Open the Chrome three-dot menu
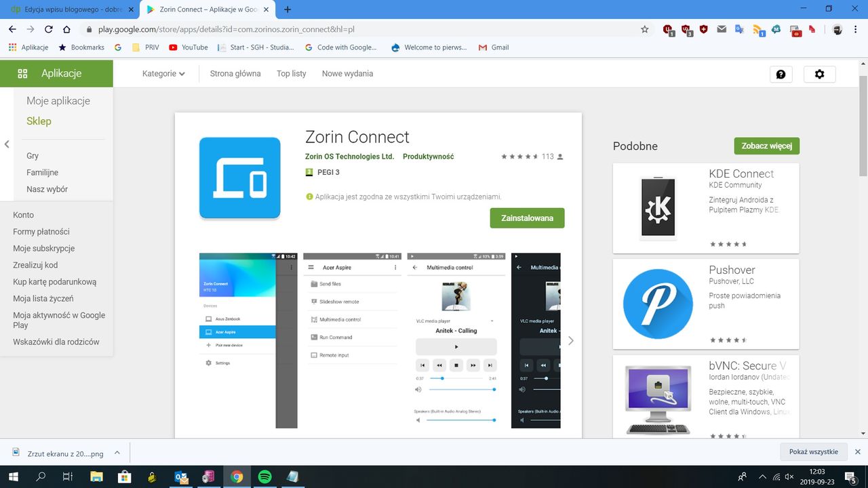 pyautogui.click(x=856, y=29)
